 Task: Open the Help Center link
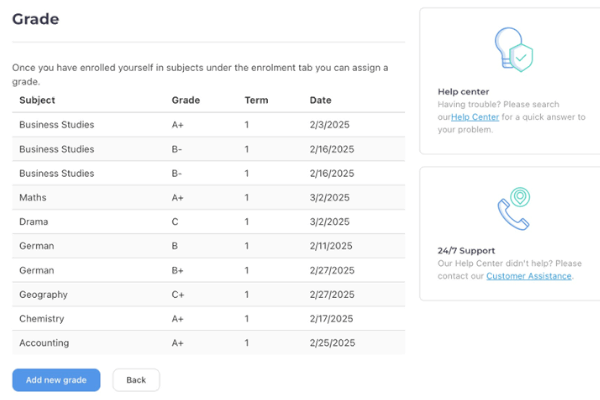(475, 117)
